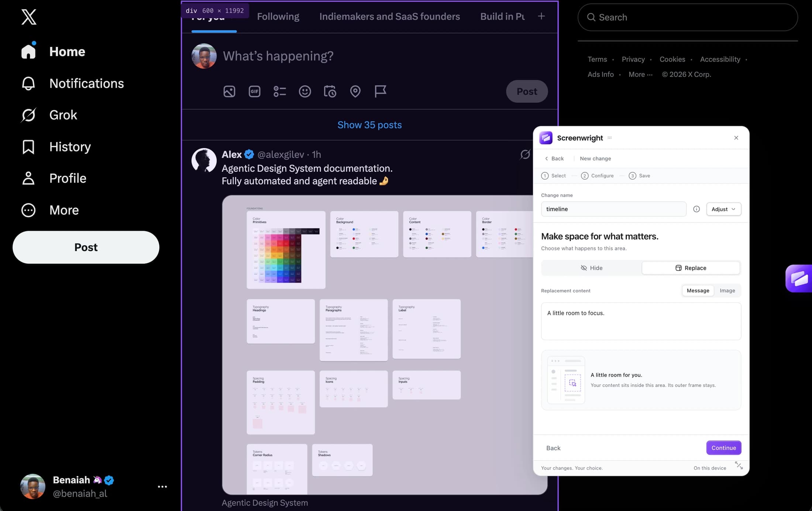Switch to the Build in Public tab
The height and width of the screenshot is (511, 812).
coord(502,17)
